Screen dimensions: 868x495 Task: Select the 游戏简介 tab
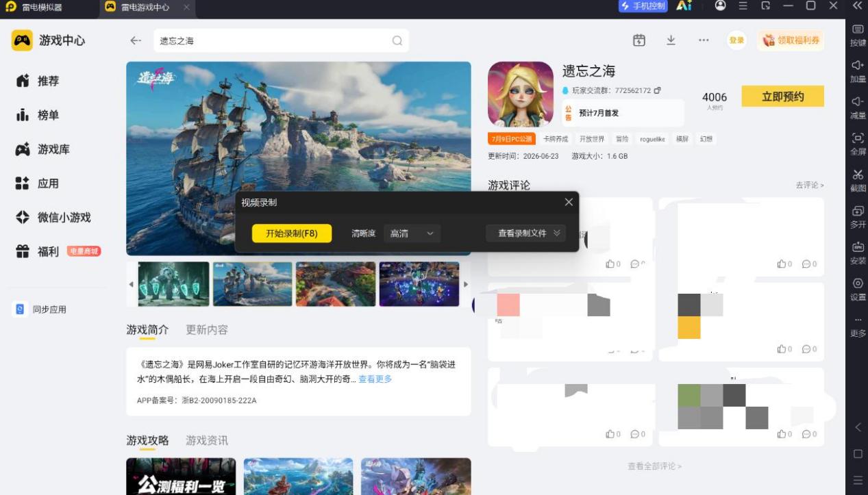click(x=147, y=329)
